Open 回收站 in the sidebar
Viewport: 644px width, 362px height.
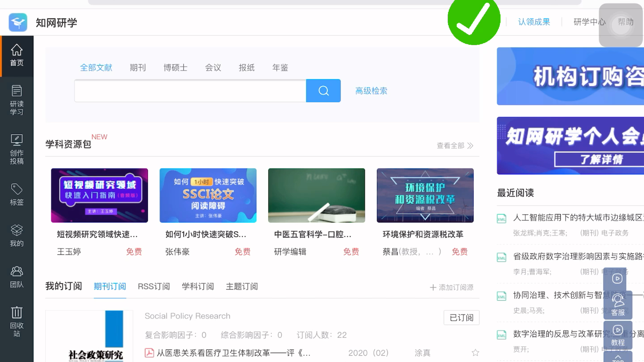[x=17, y=321]
